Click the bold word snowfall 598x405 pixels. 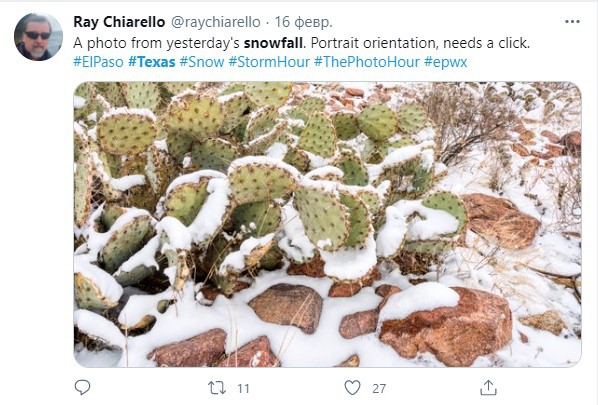pyautogui.click(x=273, y=43)
